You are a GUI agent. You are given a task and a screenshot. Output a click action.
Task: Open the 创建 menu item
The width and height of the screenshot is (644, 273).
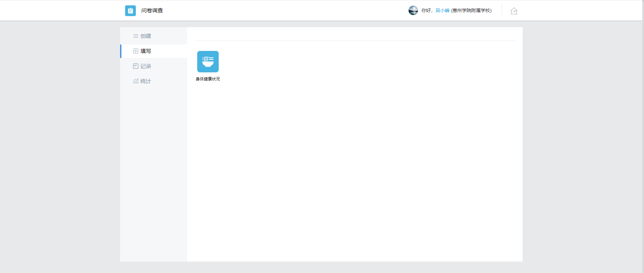(146, 36)
